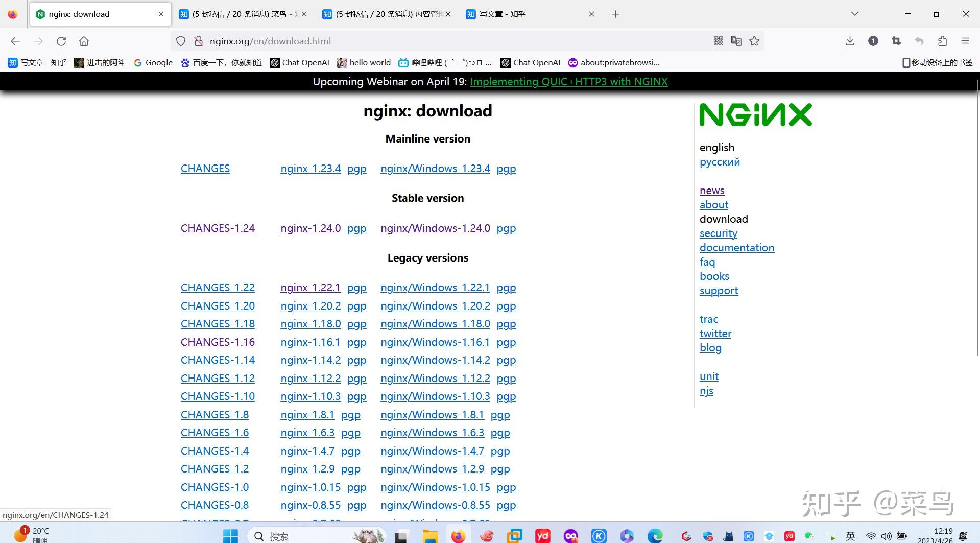Open the Windows Start menu

click(x=230, y=536)
